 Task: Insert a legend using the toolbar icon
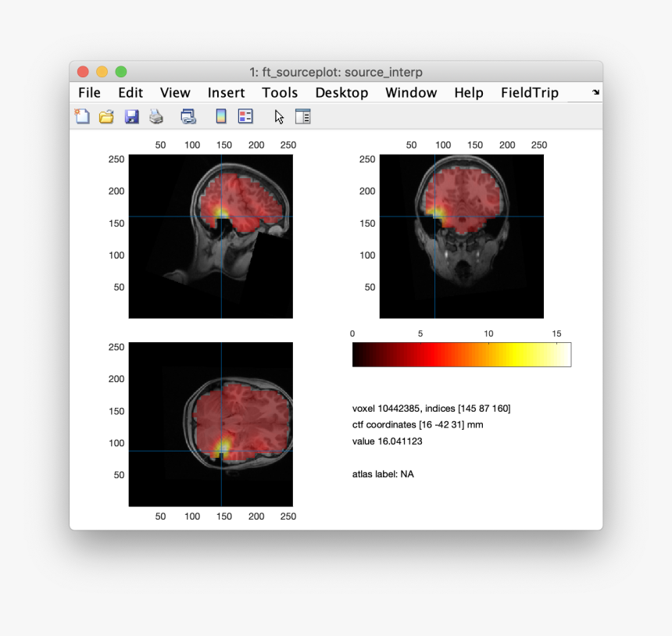(245, 116)
